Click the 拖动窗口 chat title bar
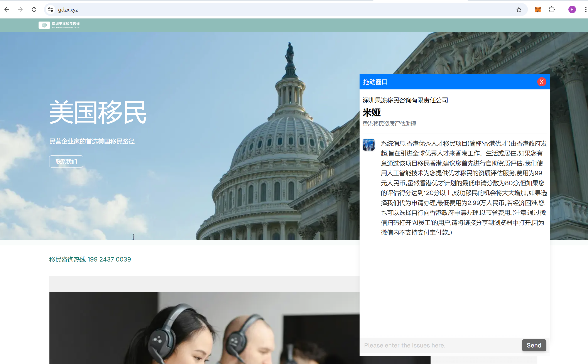This screenshot has height=364, width=588. point(455,82)
